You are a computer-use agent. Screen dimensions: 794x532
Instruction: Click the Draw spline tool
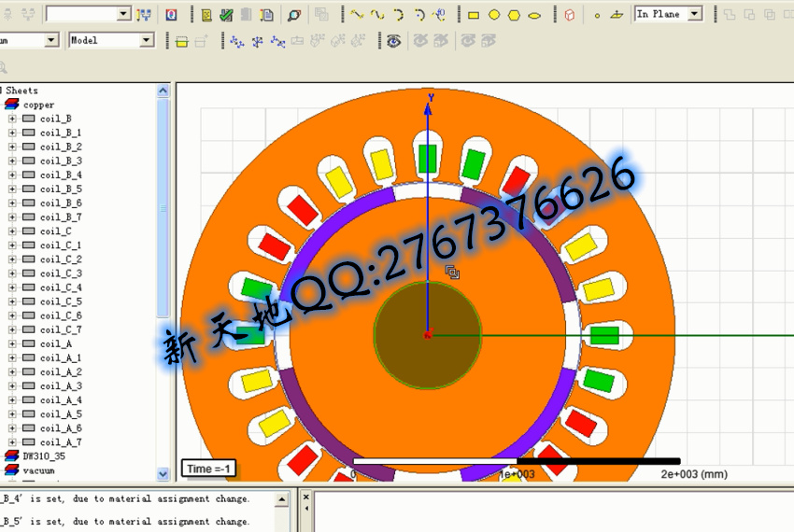click(x=376, y=15)
